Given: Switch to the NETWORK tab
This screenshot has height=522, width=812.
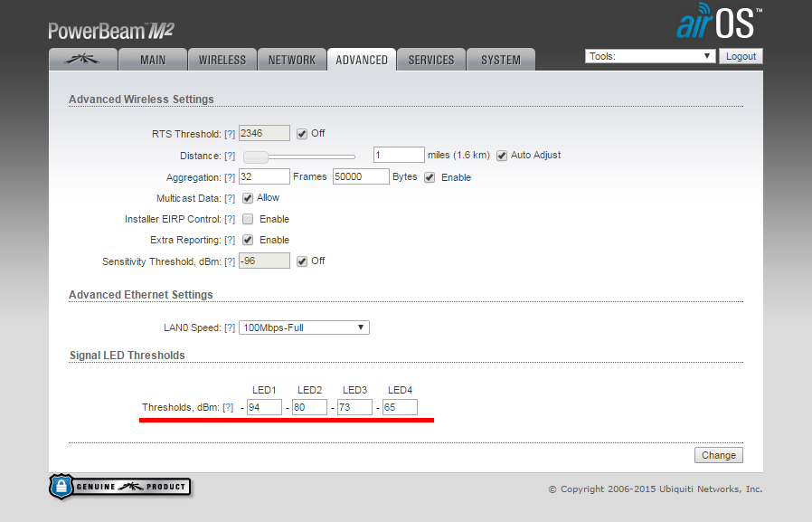Looking at the screenshot, I should tap(292, 60).
